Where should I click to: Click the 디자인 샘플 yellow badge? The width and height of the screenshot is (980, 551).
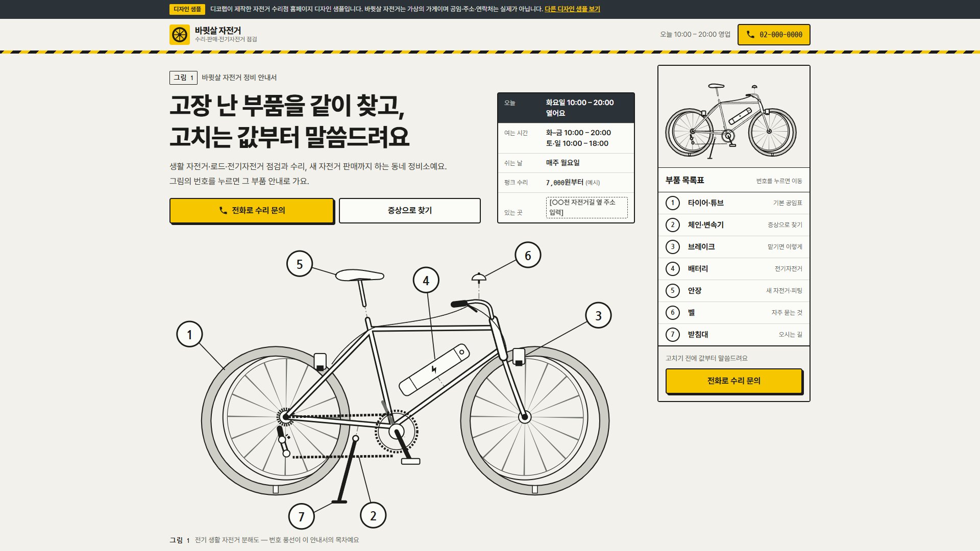click(x=187, y=9)
